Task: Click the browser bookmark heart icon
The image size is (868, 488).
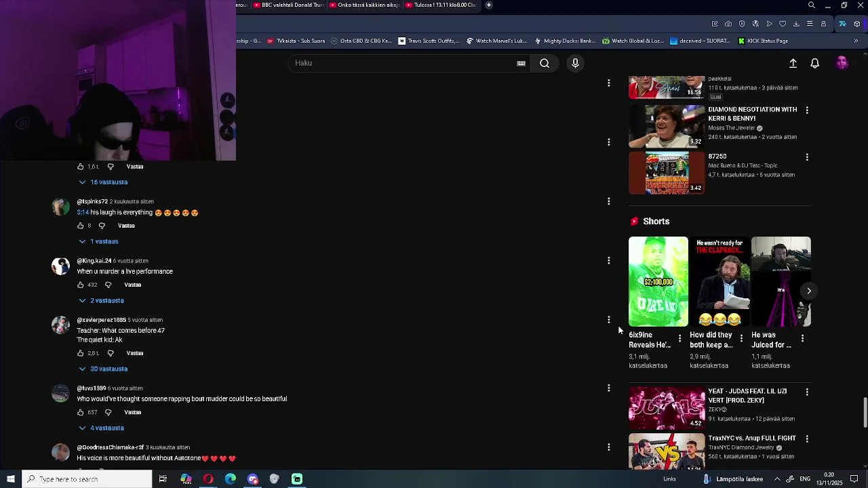Action: (783, 24)
